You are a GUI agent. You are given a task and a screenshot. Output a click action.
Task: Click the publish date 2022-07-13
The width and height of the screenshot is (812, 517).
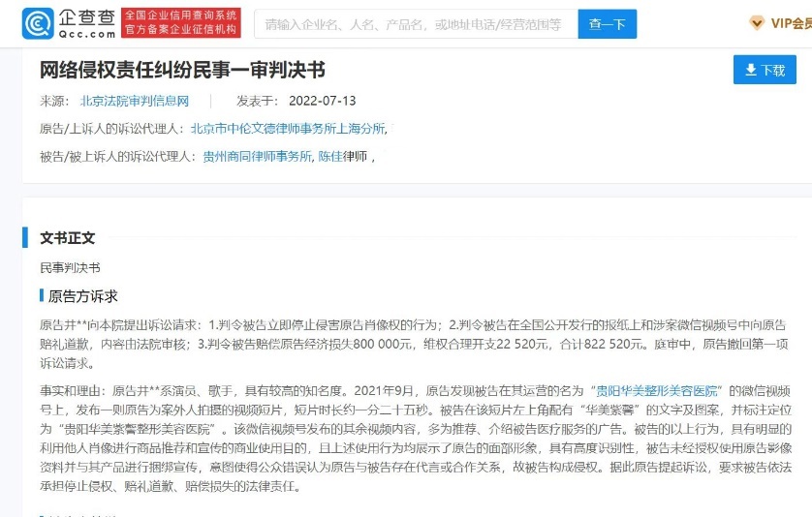pos(322,101)
